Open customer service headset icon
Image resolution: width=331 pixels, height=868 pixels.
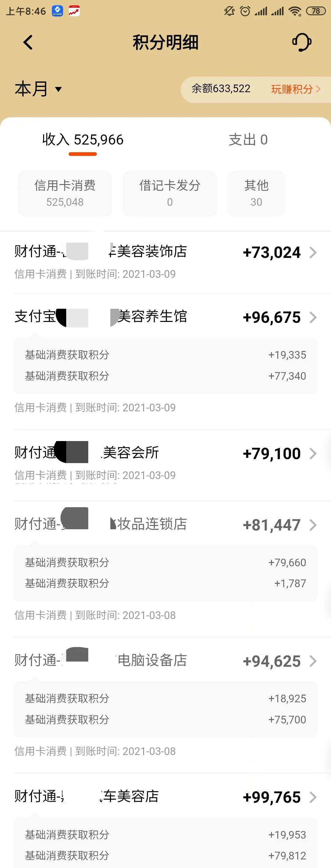tap(302, 42)
